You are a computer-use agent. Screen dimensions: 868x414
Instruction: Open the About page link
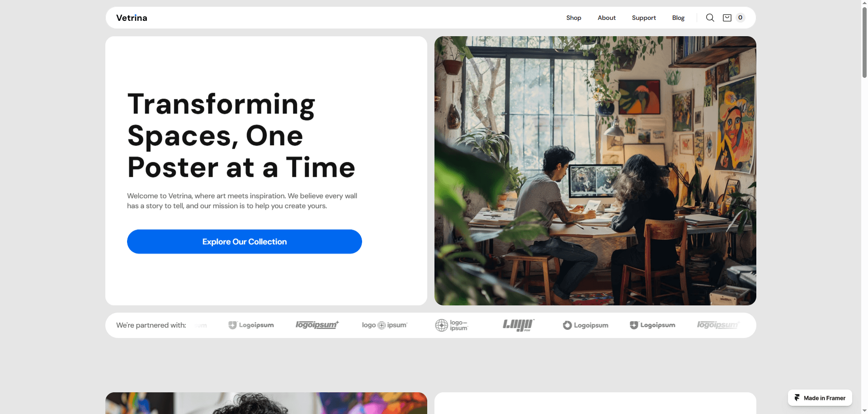tap(607, 18)
